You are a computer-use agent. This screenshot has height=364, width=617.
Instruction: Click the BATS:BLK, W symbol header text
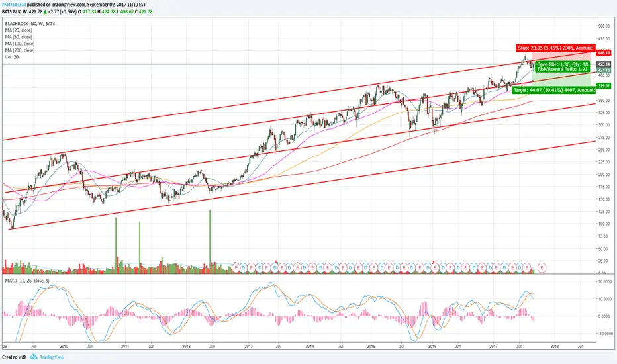14,11
